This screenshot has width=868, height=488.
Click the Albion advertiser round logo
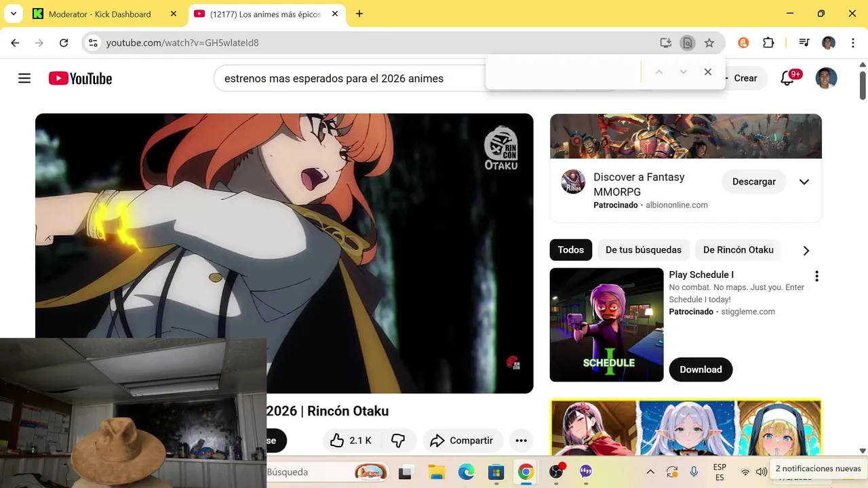click(x=573, y=182)
